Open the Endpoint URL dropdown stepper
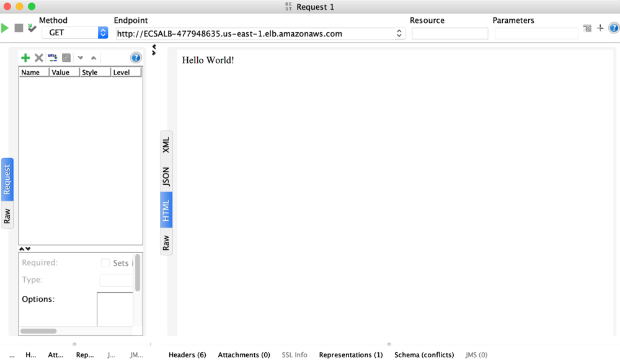 point(399,33)
